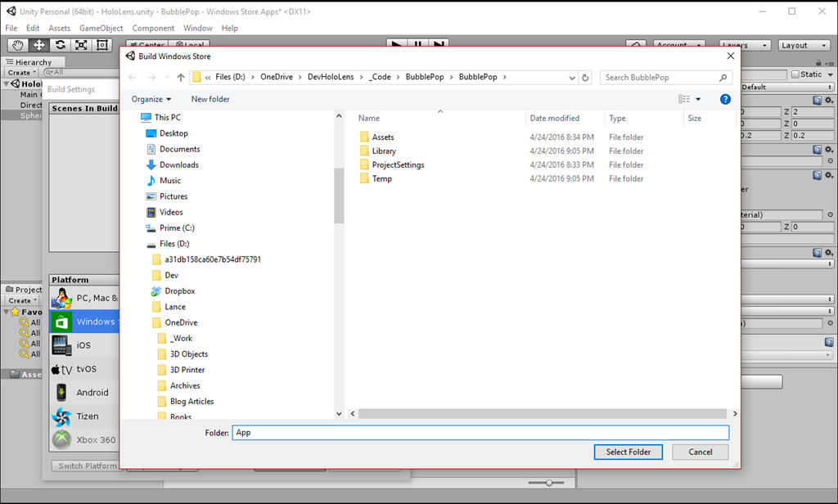
Task: Select Music in the navigation tree
Action: click(x=170, y=181)
